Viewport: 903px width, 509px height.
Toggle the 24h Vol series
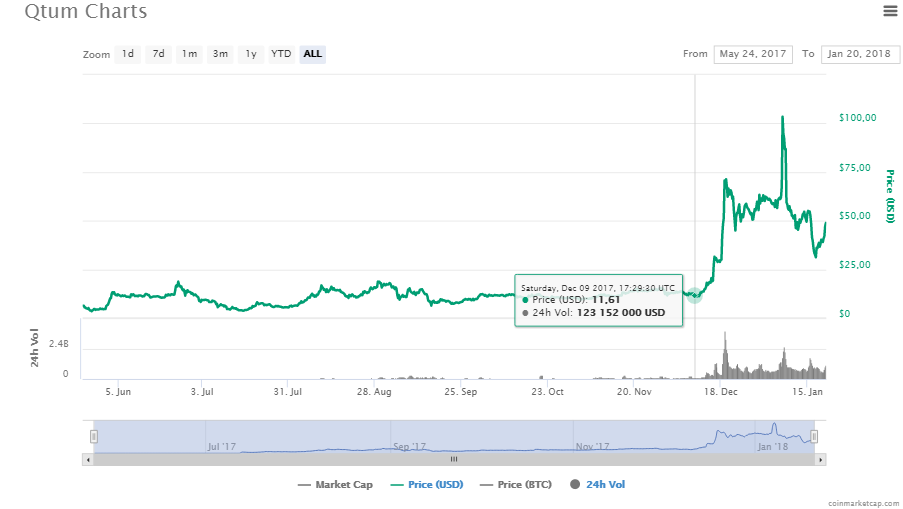(x=598, y=485)
